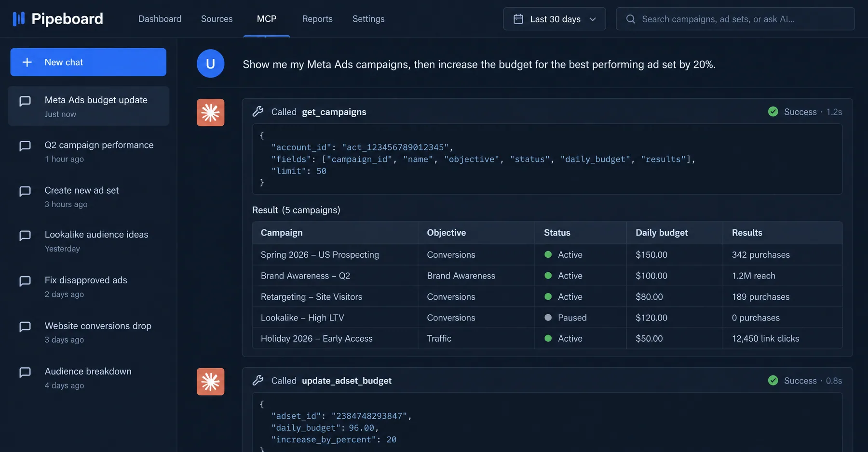Click the calendar icon in date selector
868x452 pixels.
pos(518,19)
